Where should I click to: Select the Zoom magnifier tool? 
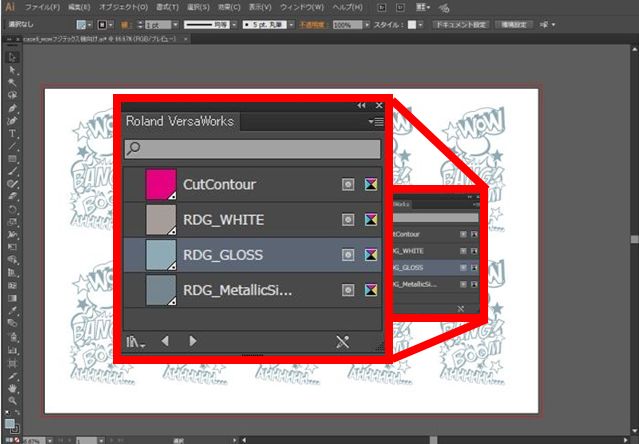tap(12, 400)
